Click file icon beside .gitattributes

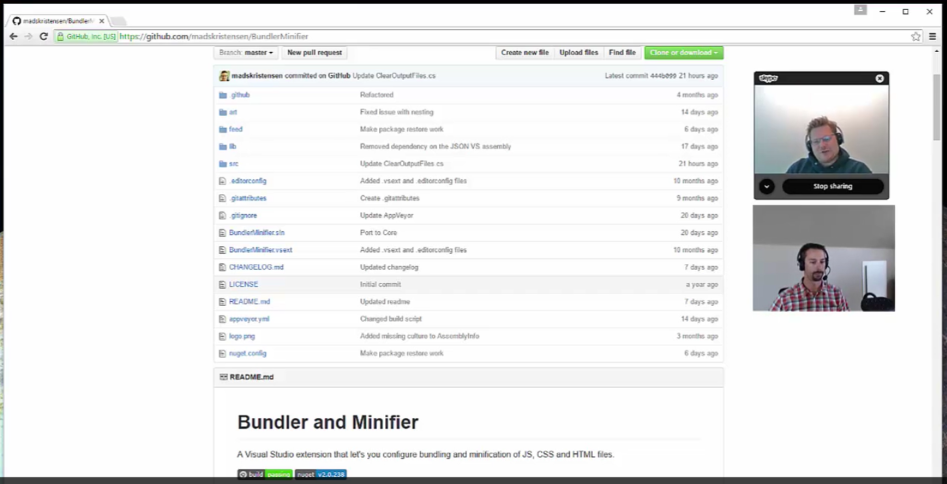(x=223, y=198)
